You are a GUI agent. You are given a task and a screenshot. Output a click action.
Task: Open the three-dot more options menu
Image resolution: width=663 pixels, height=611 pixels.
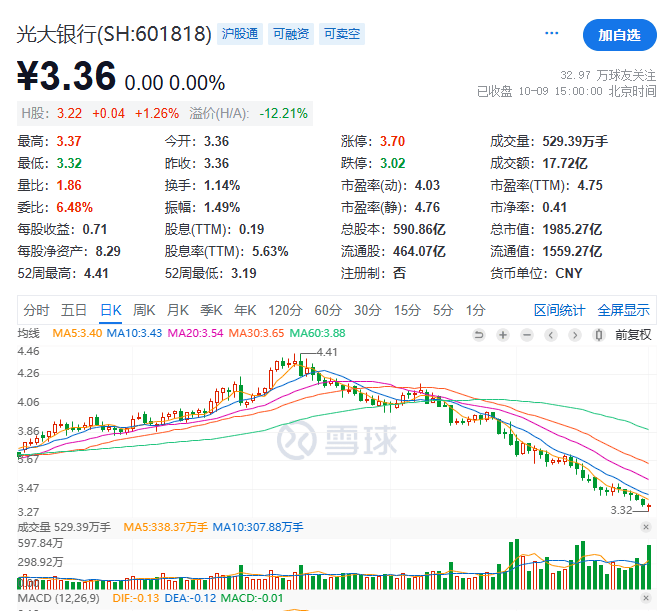552,34
